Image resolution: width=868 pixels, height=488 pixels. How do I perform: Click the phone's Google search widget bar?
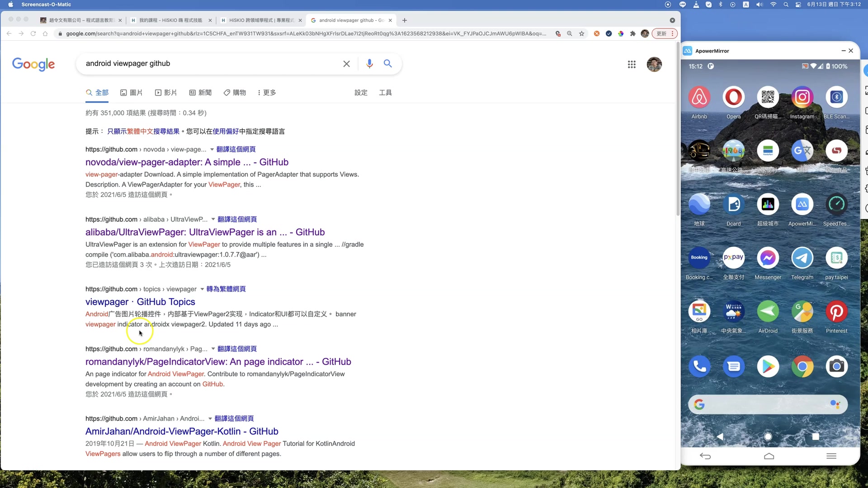(767, 404)
